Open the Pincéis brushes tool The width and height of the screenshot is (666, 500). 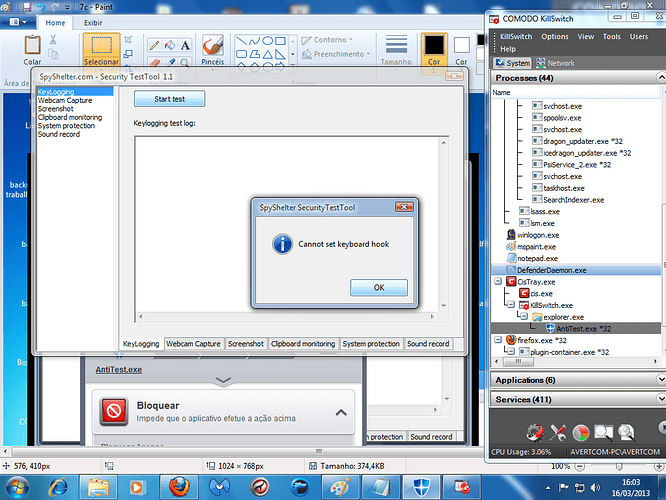click(x=212, y=50)
